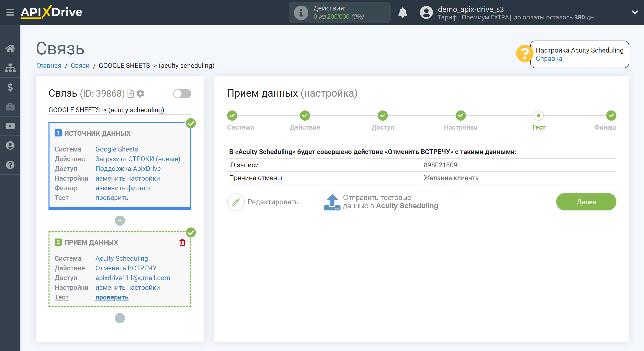Open the briefcase sidebar icon

click(10, 107)
